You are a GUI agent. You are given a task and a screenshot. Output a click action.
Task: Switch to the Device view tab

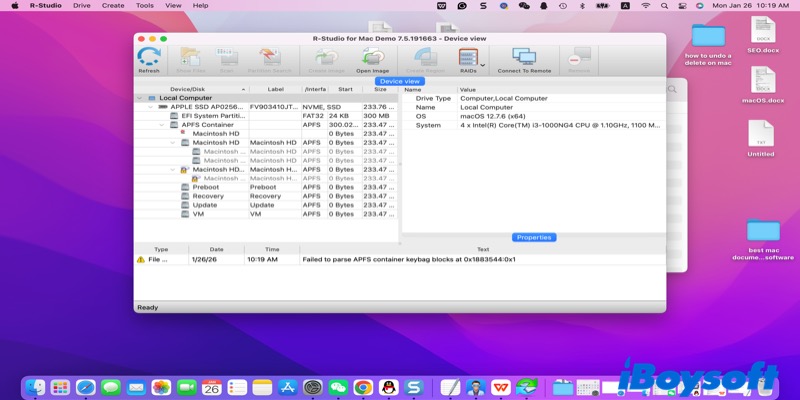coord(399,81)
